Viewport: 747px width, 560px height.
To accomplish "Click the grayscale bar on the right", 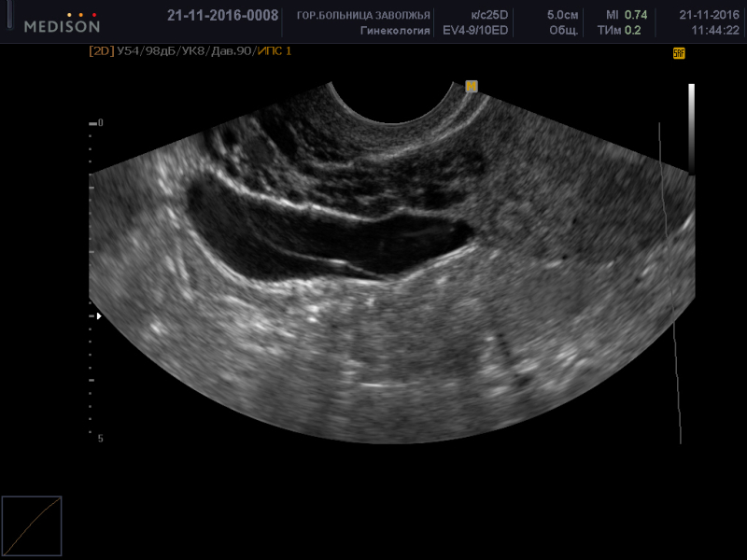I will 691,129.
